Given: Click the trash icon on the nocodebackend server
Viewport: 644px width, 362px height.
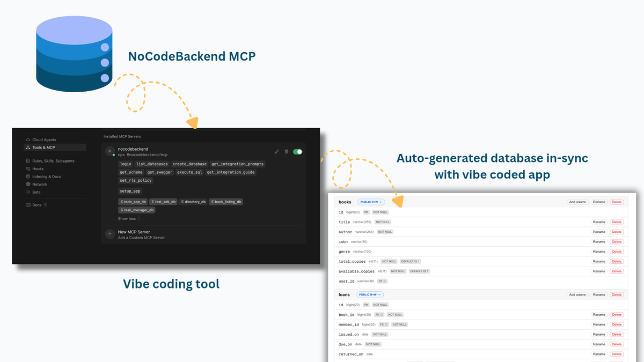Looking at the screenshot, I should pyautogui.click(x=286, y=151).
